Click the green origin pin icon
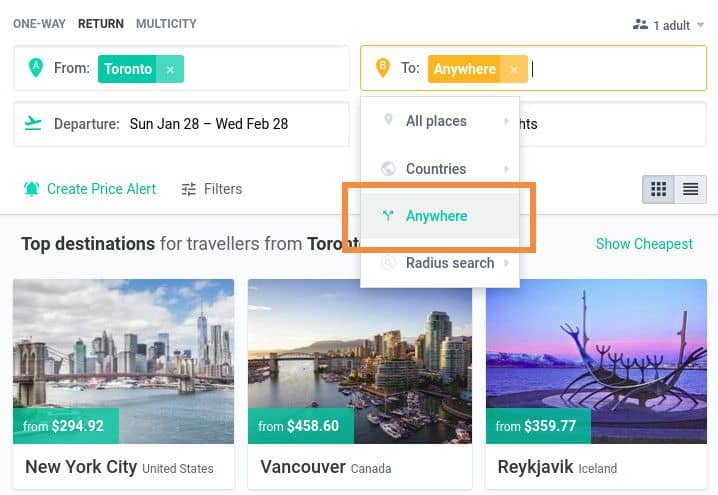The width and height of the screenshot is (718, 495). [x=36, y=68]
